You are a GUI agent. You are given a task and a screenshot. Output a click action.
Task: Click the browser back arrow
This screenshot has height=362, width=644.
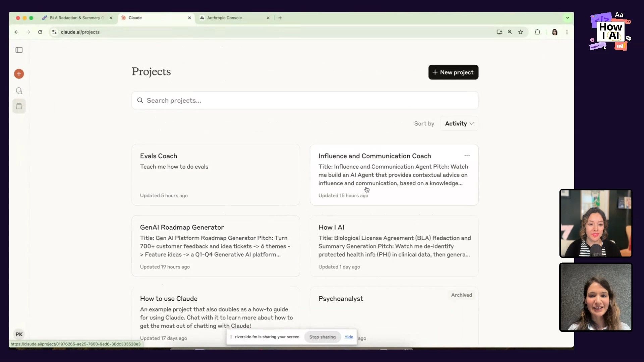coord(16,32)
